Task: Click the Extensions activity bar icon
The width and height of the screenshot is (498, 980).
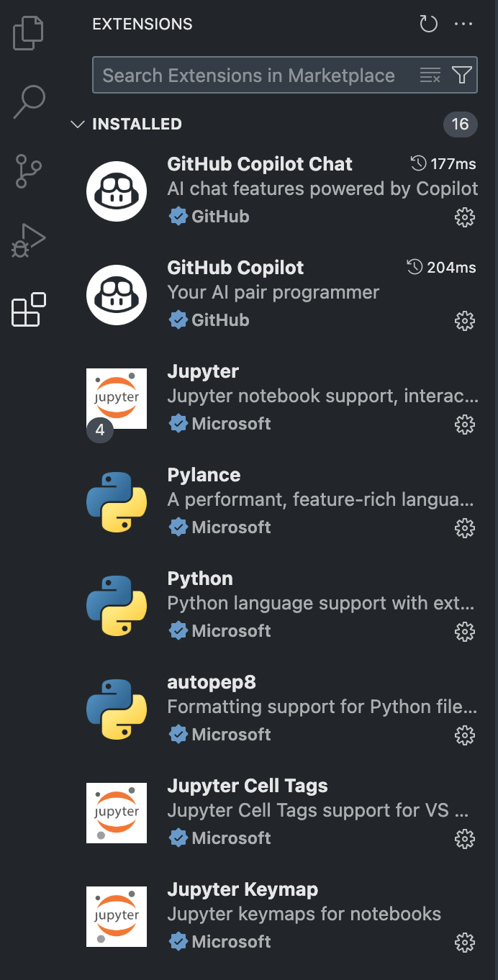Action: (x=29, y=310)
